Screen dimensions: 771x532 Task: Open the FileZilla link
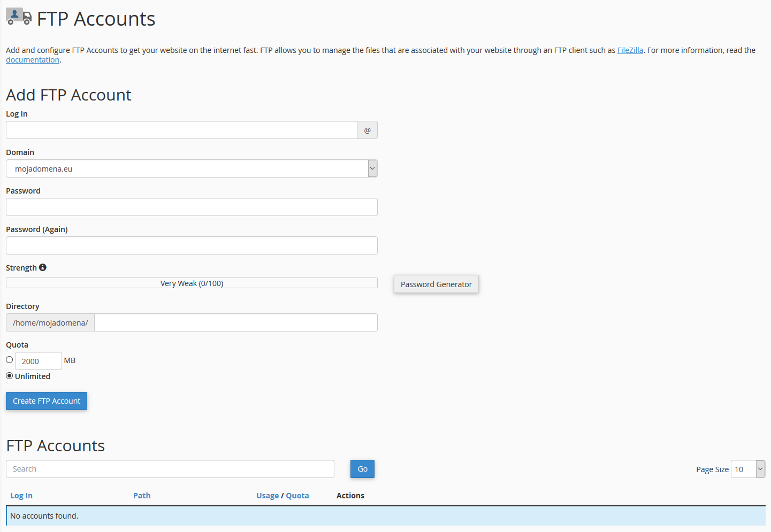pos(630,50)
